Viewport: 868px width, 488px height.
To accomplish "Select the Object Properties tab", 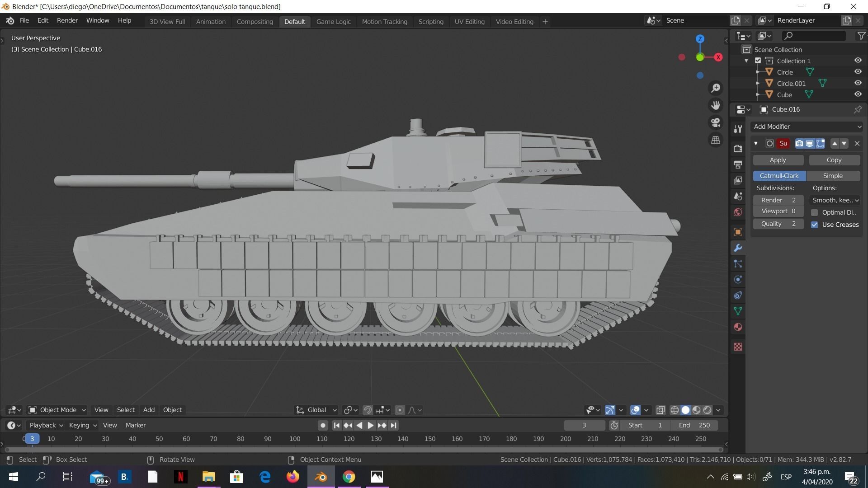I will click(x=738, y=232).
